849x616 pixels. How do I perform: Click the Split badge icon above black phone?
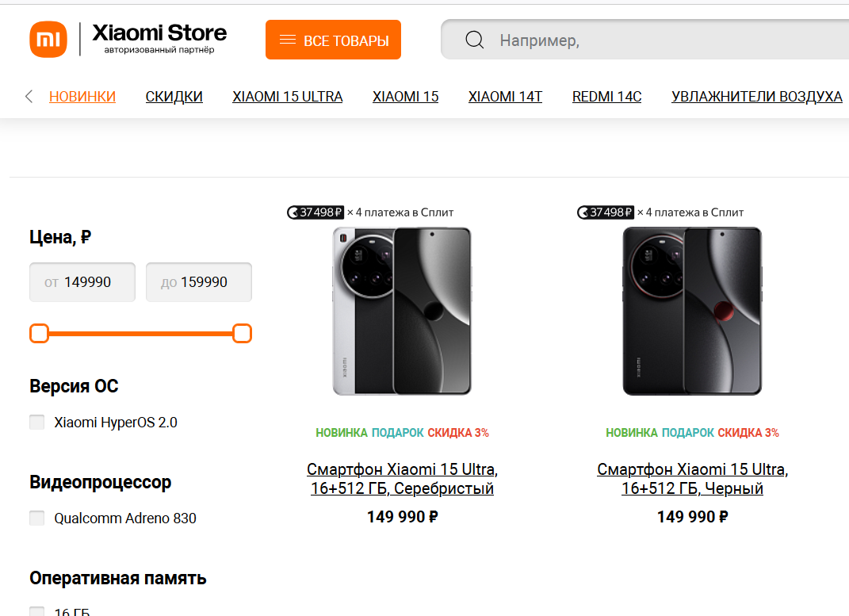pyautogui.click(x=583, y=212)
